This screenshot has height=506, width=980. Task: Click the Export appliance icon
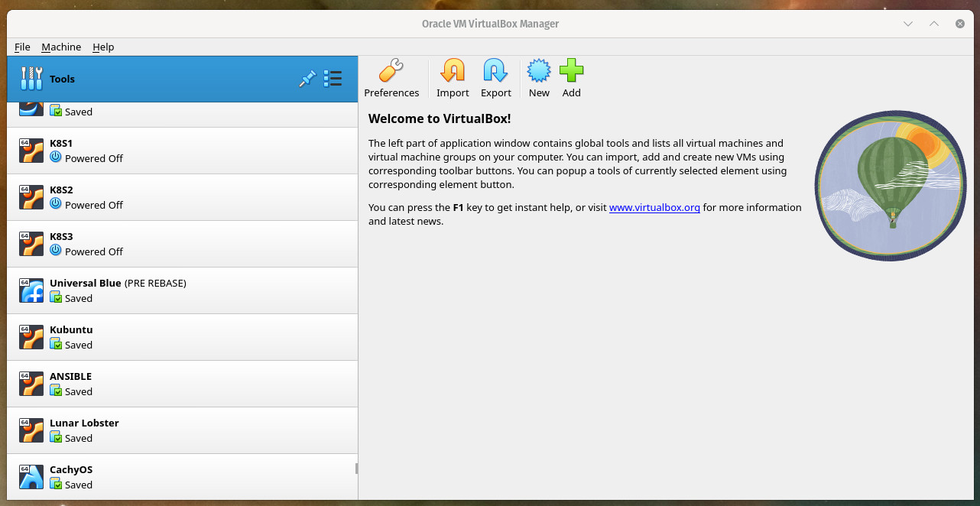coord(495,71)
